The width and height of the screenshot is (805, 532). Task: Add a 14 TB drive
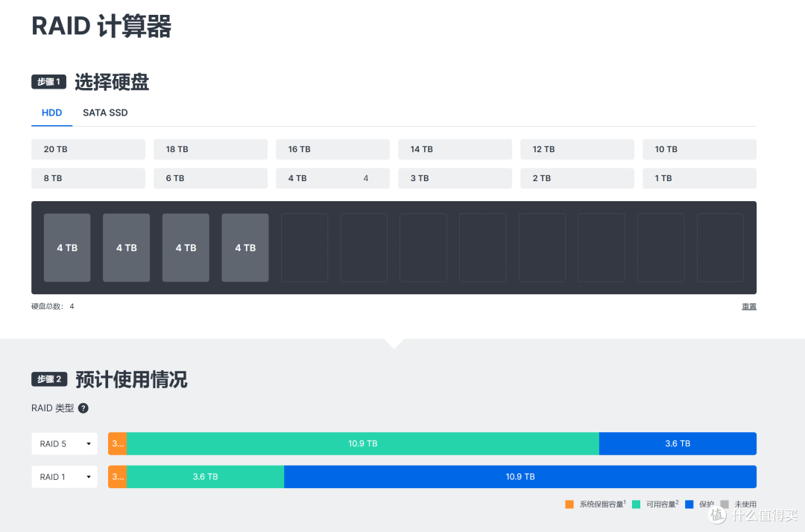(455, 149)
